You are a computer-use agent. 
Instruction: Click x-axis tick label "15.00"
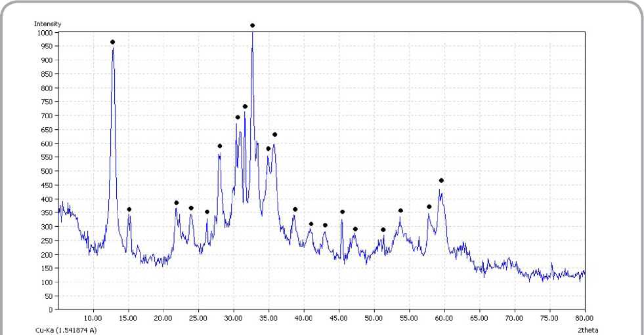(x=128, y=318)
